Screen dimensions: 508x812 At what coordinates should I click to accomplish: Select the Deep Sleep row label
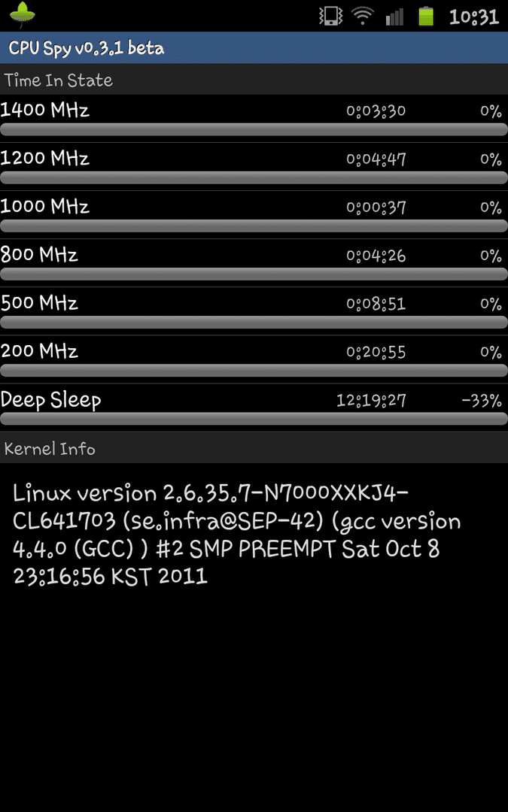51,400
